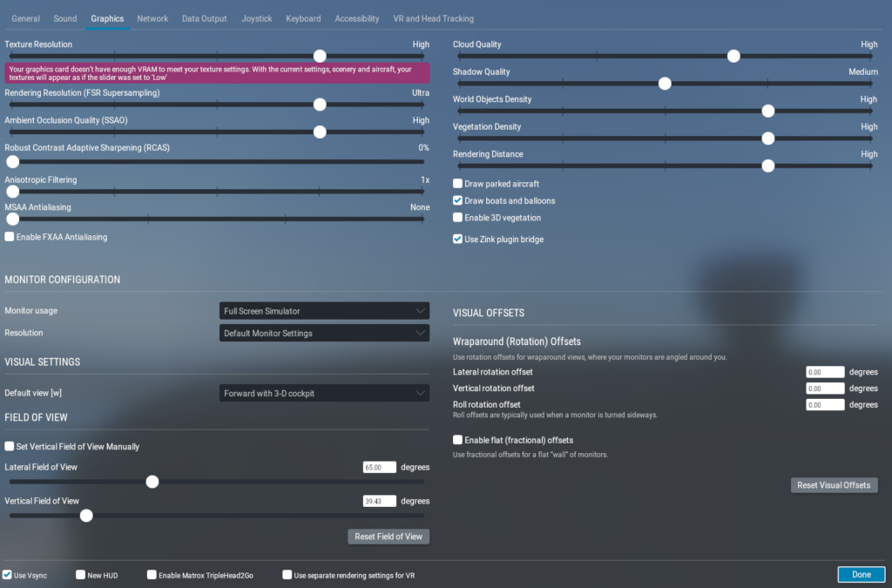The height and width of the screenshot is (588, 892).
Task: Open the Data Output tab
Action: [204, 19]
